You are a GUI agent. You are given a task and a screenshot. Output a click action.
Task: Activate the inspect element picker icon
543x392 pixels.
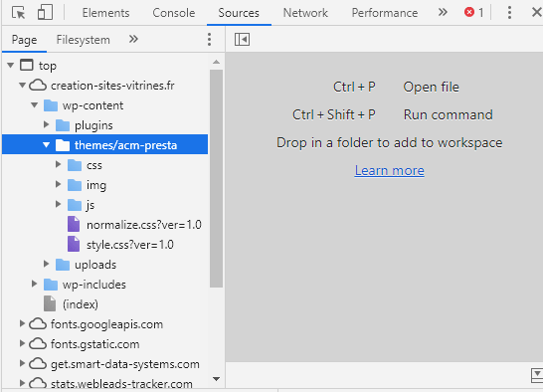18,13
